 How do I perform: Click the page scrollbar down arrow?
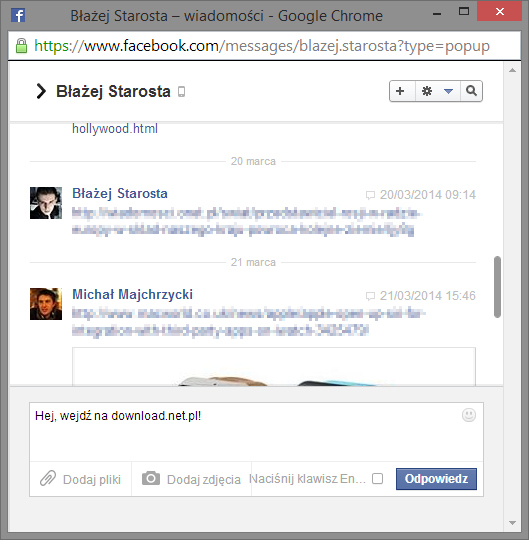tap(512, 523)
